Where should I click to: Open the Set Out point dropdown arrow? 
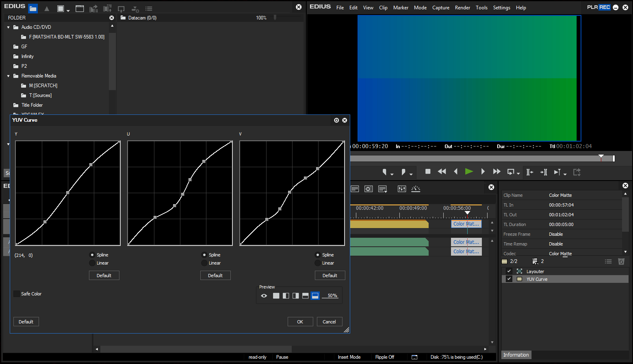pos(411,174)
